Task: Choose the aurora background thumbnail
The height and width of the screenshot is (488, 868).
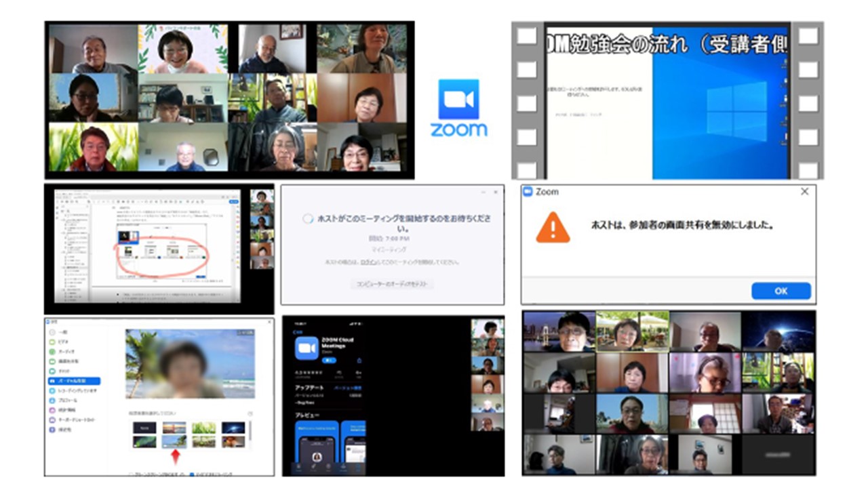Action: point(144,442)
